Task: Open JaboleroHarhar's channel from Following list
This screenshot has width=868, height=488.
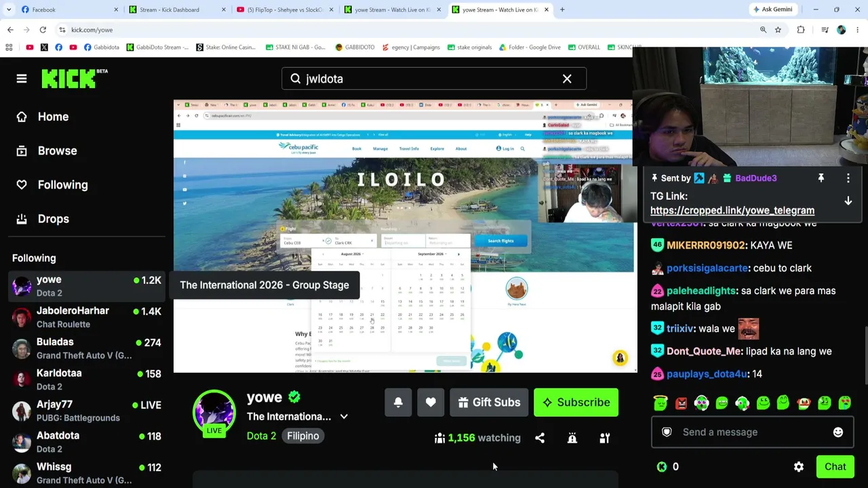Action: click(x=87, y=317)
